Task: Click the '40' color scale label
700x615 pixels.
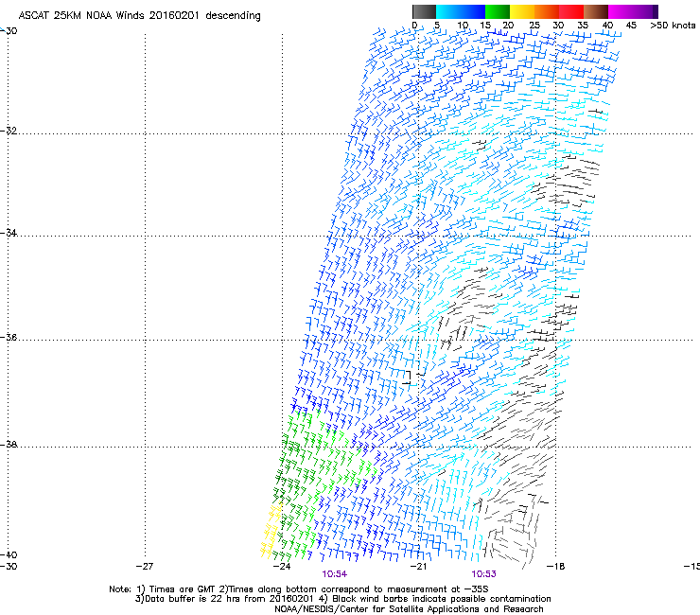Action: click(607, 26)
